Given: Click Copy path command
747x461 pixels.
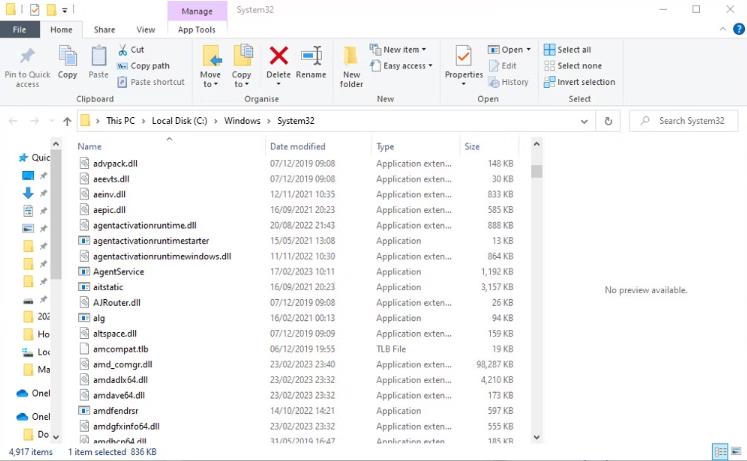Looking at the screenshot, I should tap(143, 66).
